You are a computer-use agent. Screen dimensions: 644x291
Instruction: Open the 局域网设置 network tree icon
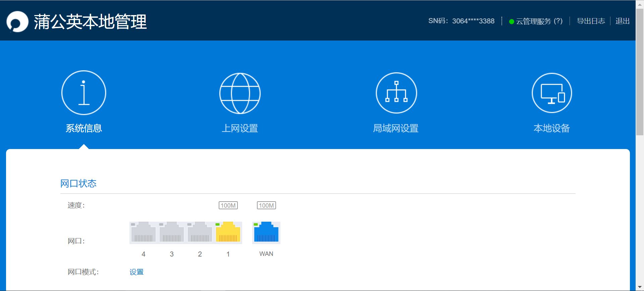pyautogui.click(x=396, y=93)
